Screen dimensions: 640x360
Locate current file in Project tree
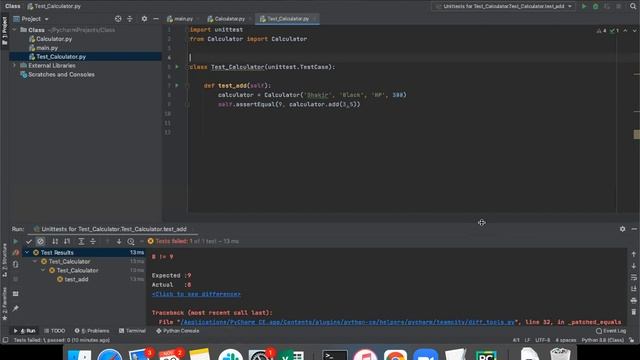coord(118,19)
